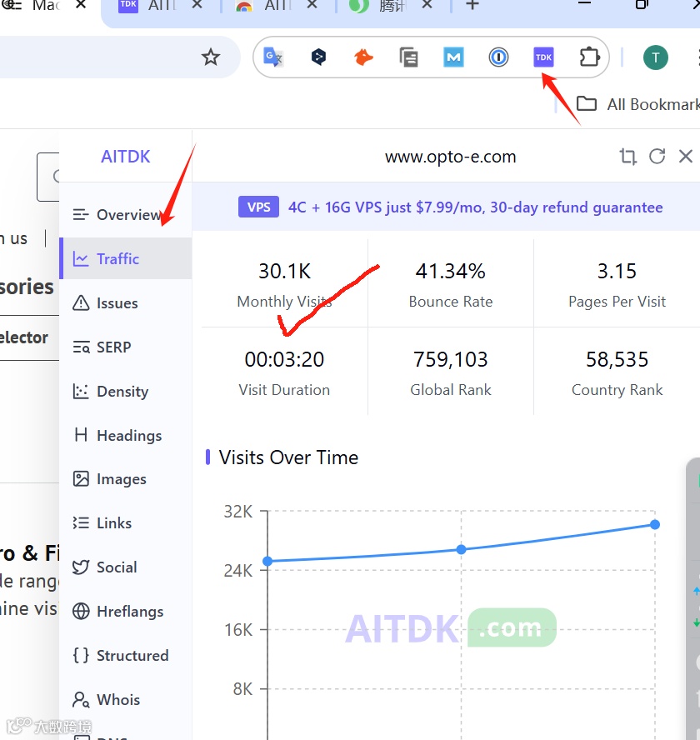Click the 8K axis label on the chart

[242, 689]
